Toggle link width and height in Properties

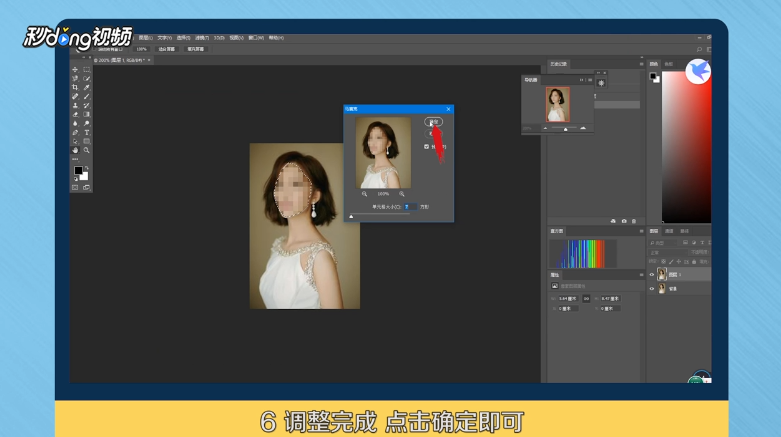click(586, 298)
